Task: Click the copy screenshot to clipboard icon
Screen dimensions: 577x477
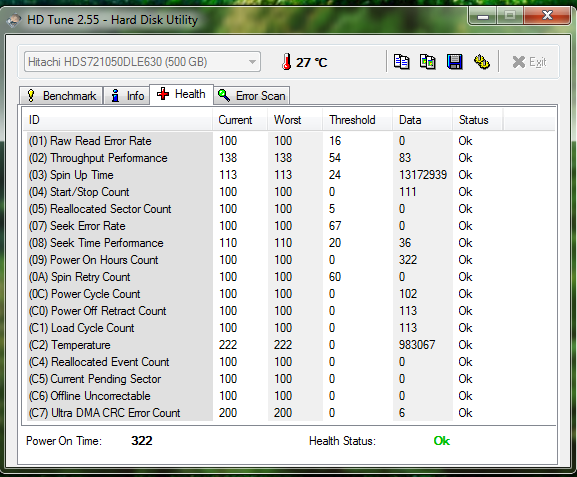Action: tap(428, 62)
